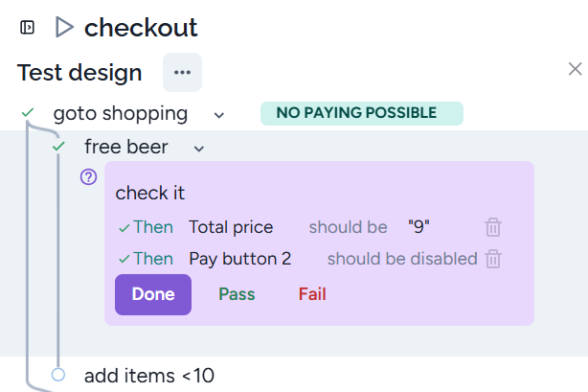Delete the Total price assertion
This screenshot has height=392, width=588.
pyautogui.click(x=492, y=227)
